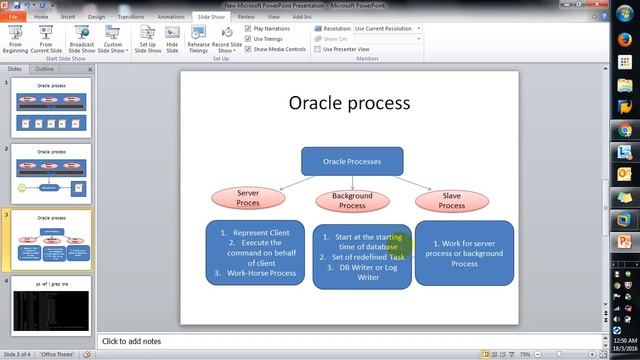The image size is (640, 360).
Task: Click the notes area to add notes
Action: [350, 341]
